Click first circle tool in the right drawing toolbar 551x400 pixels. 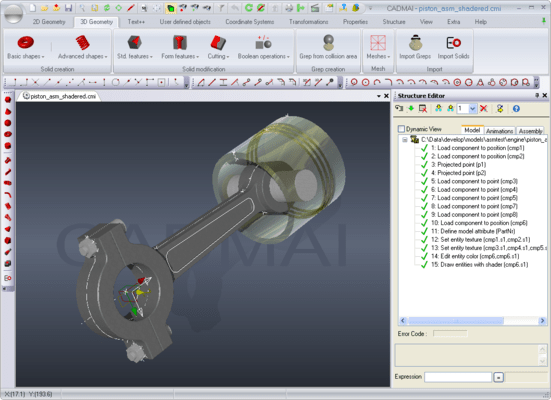tap(354, 83)
